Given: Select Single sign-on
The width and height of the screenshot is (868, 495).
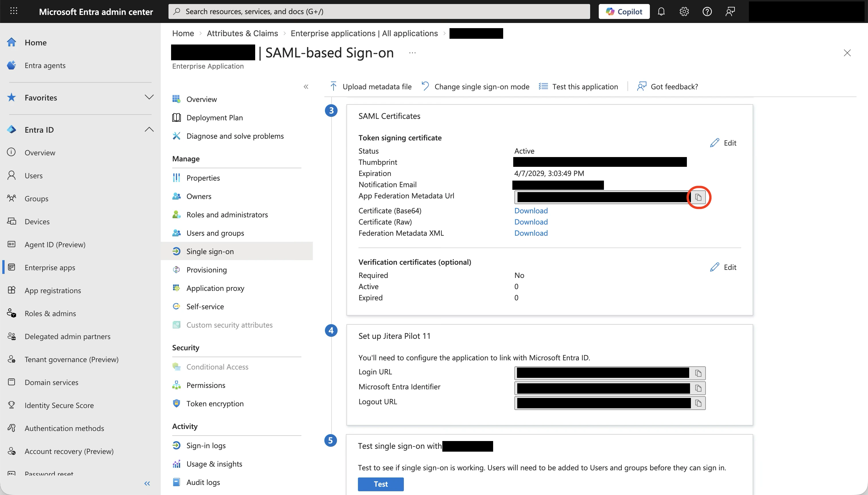Looking at the screenshot, I should pos(237,251).
